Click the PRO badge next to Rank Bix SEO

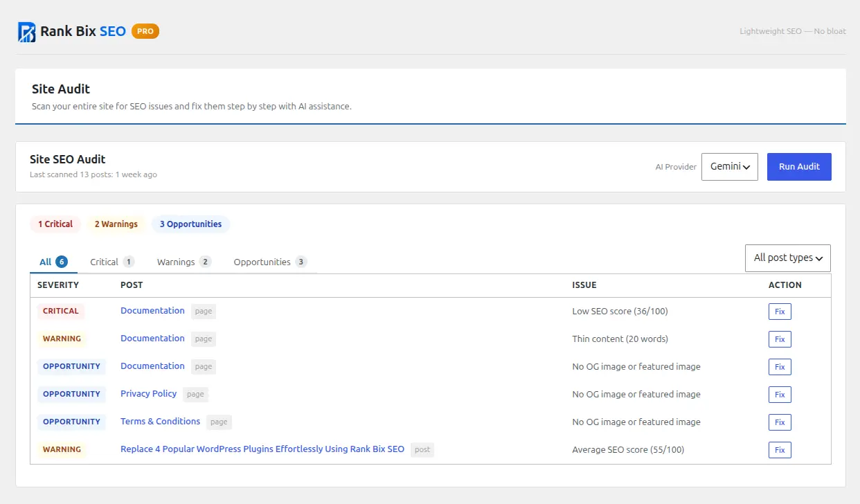click(x=145, y=31)
